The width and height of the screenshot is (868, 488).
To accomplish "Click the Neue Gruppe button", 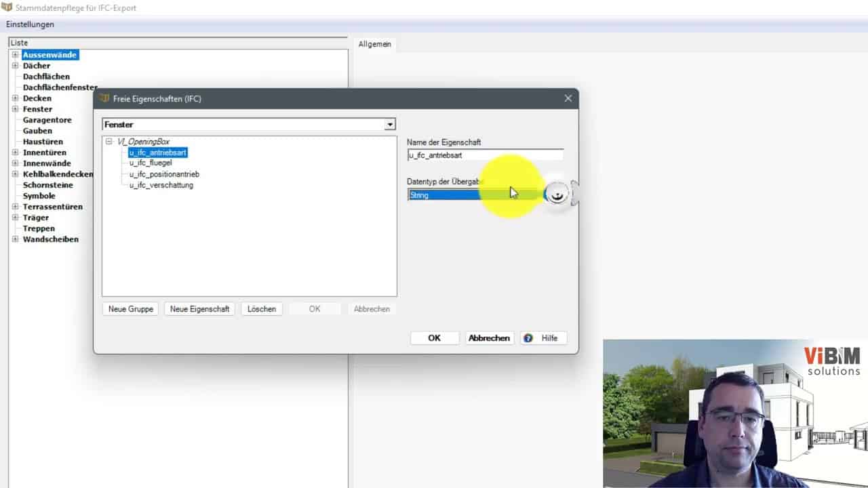I will click(x=131, y=308).
